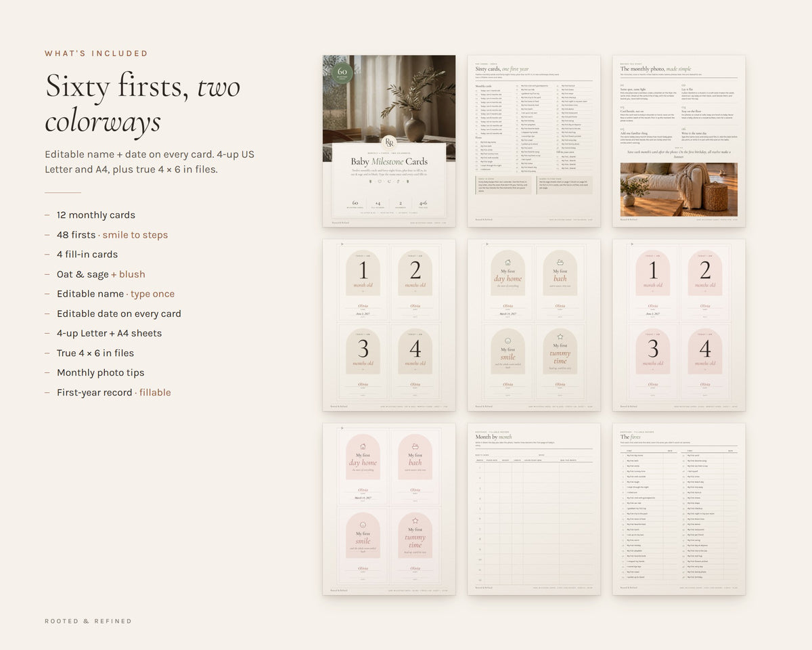The image size is (812, 650).
Task: Select the oat 1 month old card
Action: pos(363,282)
